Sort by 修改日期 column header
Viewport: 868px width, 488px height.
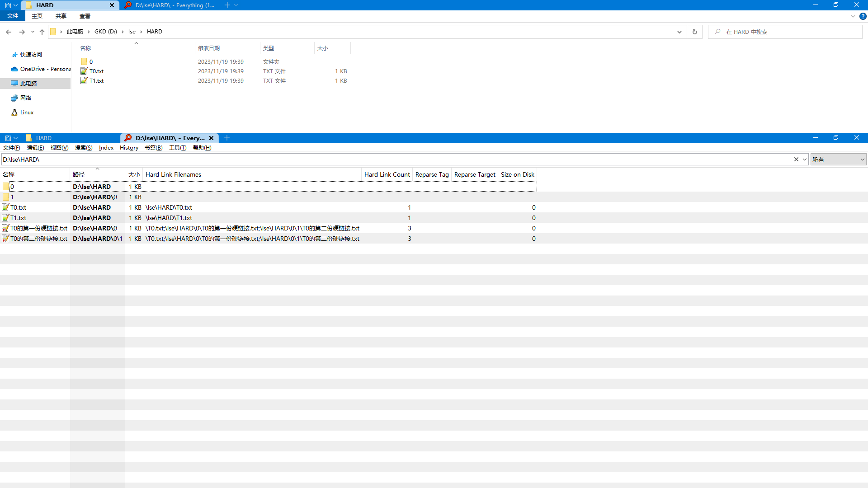(x=209, y=48)
